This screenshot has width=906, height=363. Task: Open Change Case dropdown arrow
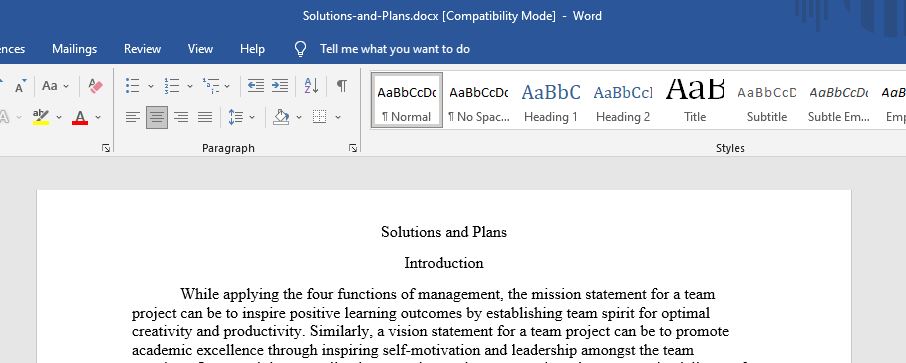pyautogui.click(x=66, y=86)
